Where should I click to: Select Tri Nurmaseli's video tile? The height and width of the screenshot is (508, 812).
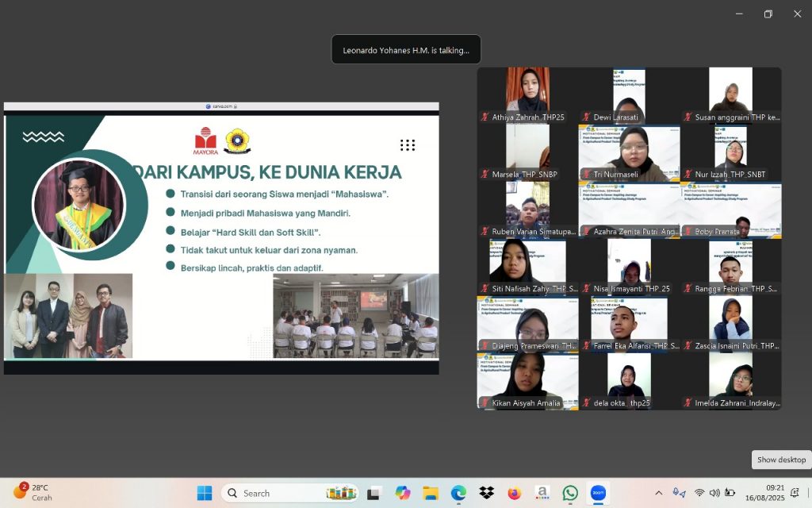point(629,152)
